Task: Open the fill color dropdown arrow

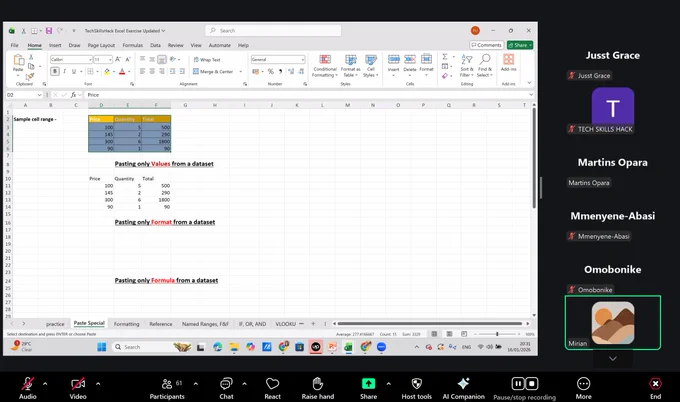Action: point(113,72)
